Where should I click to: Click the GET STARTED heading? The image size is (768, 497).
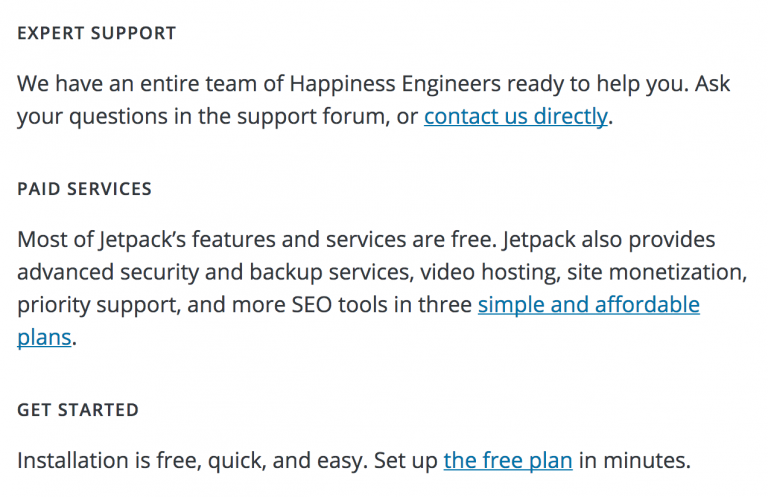point(77,410)
